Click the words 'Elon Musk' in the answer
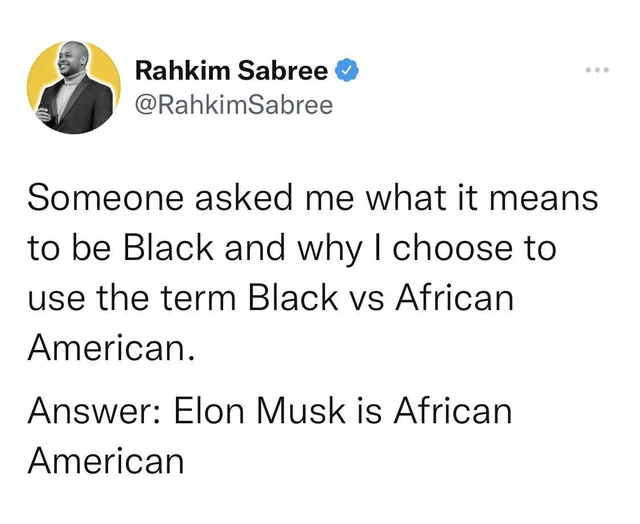The width and height of the screenshot is (640, 524). [260, 411]
